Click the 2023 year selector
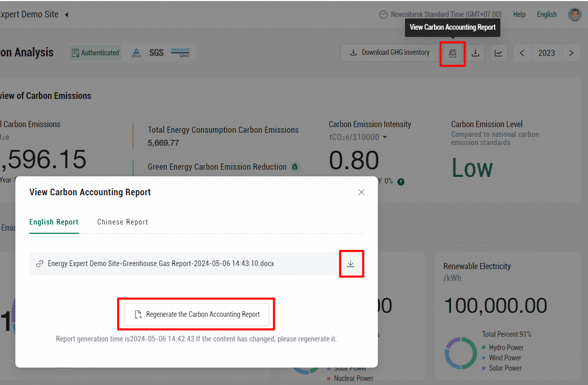Viewport: 588px width, 385px height. (x=546, y=53)
